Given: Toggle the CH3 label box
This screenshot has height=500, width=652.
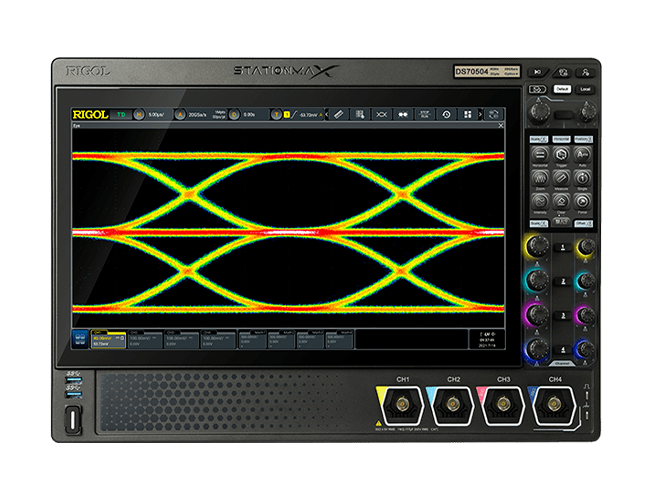Looking at the screenshot, I should click(x=181, y=339).
